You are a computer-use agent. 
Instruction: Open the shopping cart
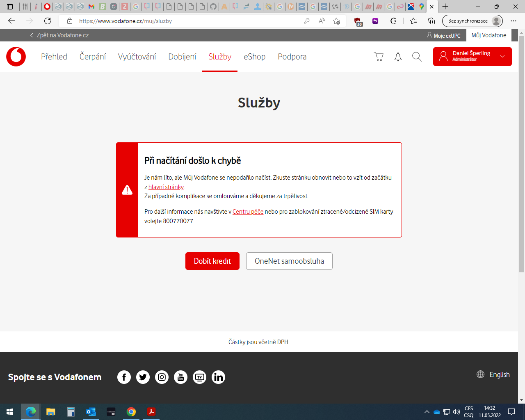[379, 57]
